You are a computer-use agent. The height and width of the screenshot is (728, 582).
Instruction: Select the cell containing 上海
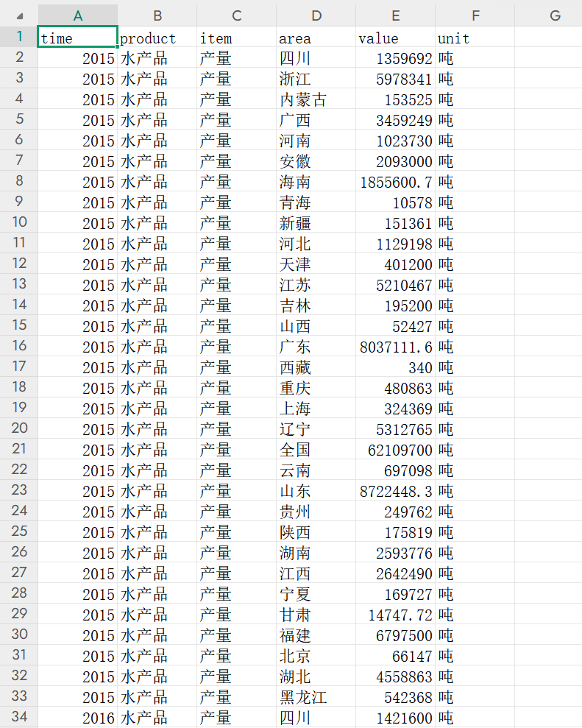coord(316,408)
